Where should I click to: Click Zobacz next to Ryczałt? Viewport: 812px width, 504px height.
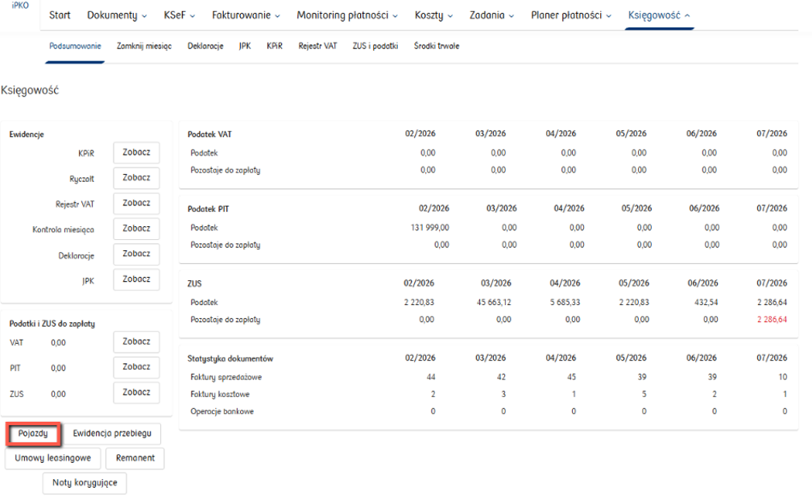pos(136,178)
